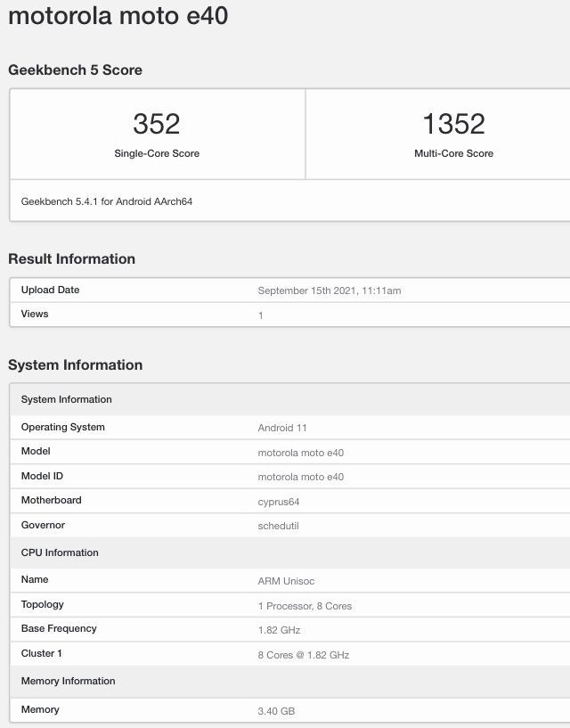The width and height of the screenshot is (570, 728).
Task: Select the 'ARM Unisoc' value
Action: tap(287, 581)
